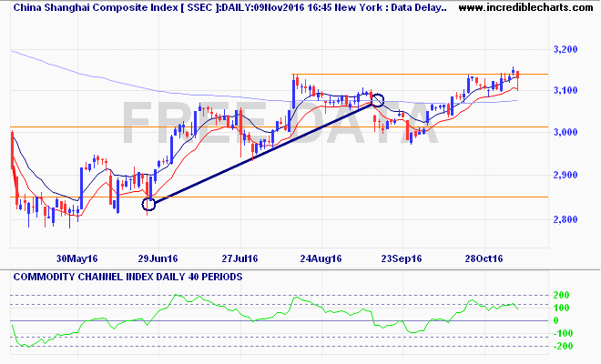Select the CCI 100 level label

pyautogui.click(x=562, y=308)
